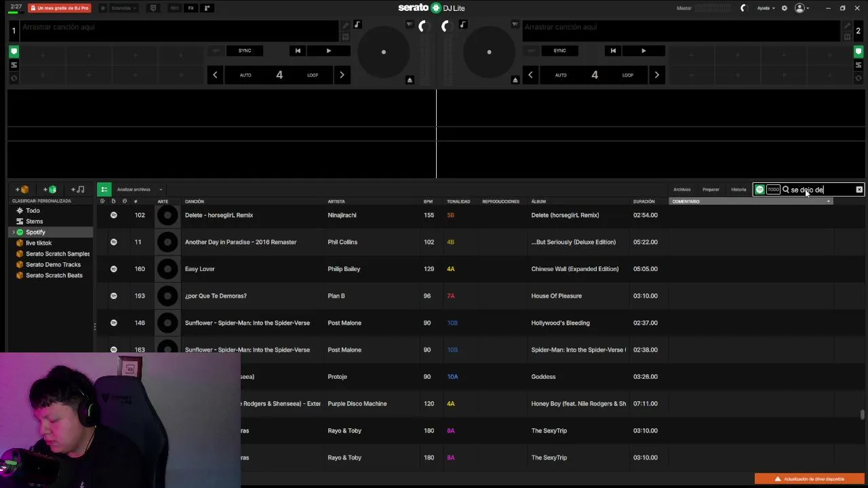Play deck 2
Image resolution: width=868 pixels, height=488 pixels.
(644, 50)
